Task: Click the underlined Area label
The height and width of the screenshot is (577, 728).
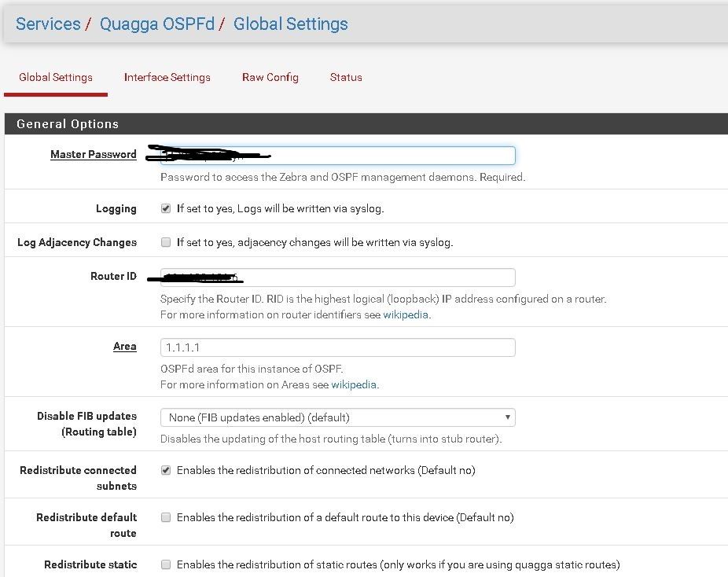Action: coord(125,347)
